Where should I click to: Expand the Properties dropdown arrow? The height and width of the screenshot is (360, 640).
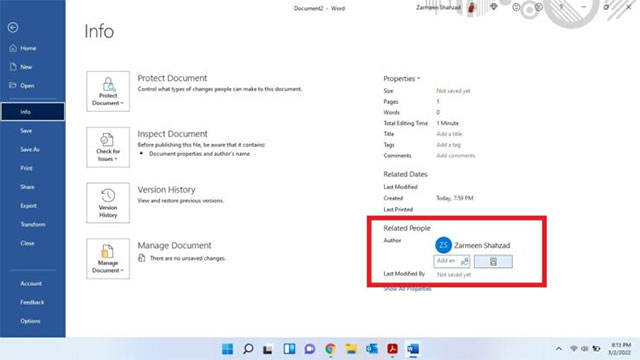click(x=418, y=78)
